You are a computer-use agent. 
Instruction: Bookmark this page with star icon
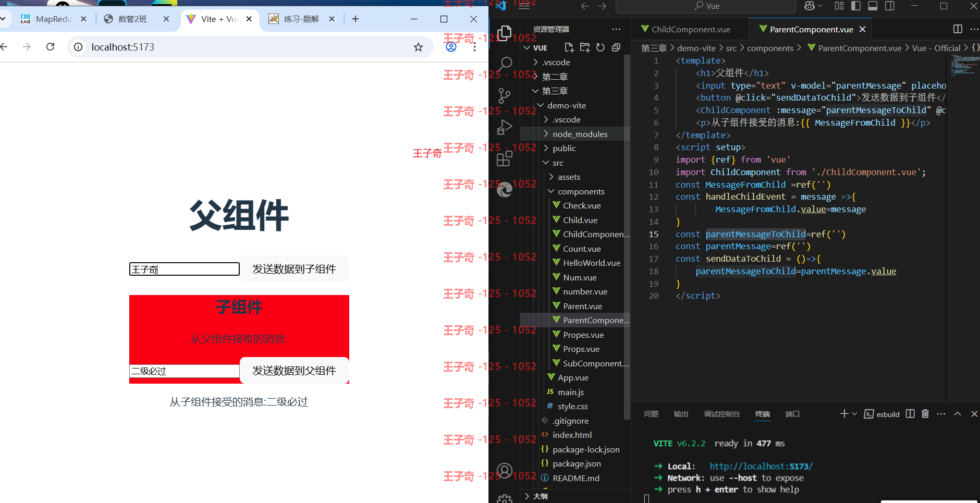pyautogui.click(x=418, y=47)
